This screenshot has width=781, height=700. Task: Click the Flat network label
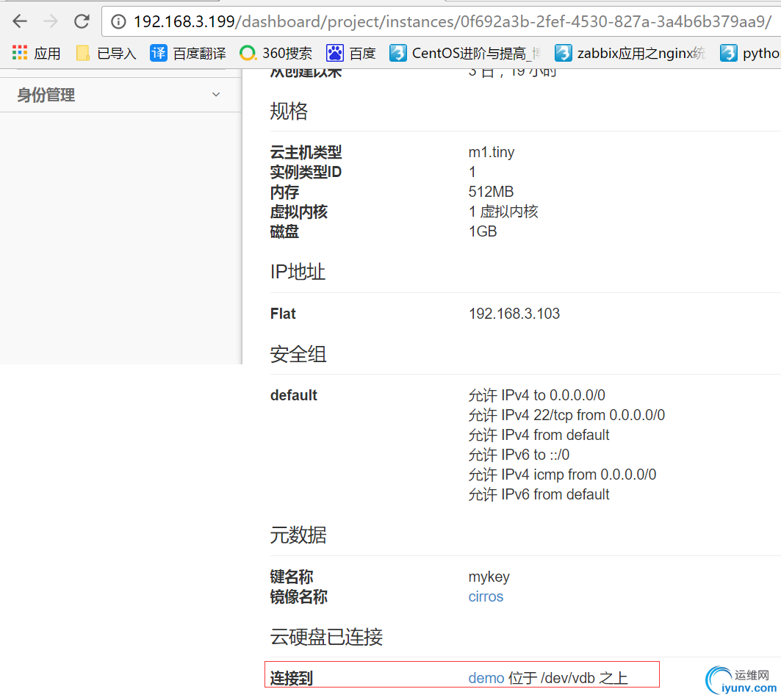[x=283, y=314]
